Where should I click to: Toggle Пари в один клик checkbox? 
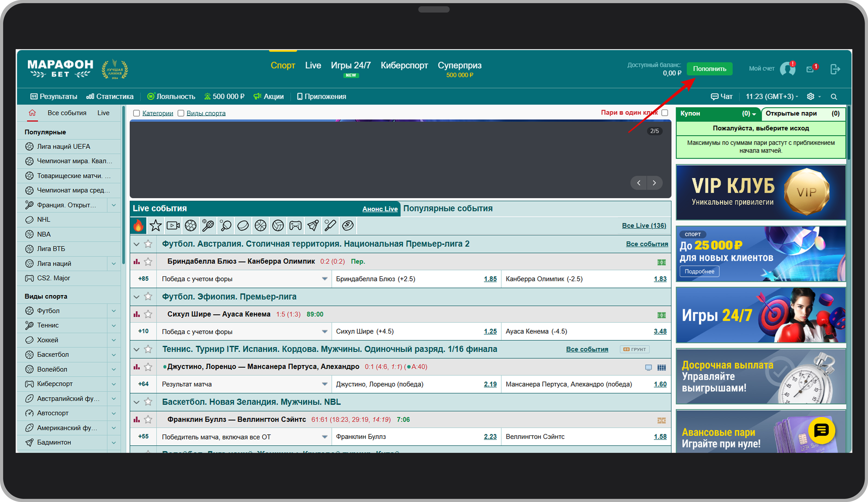[x=665, y=113]
